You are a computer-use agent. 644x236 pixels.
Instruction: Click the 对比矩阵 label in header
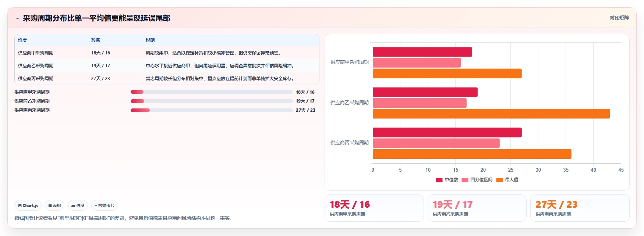[619, 18]
